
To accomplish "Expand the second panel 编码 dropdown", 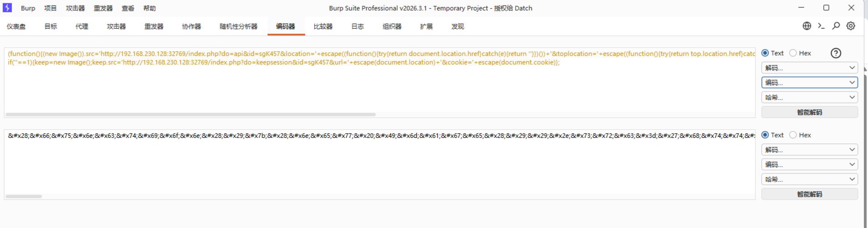I will click(810, 164).
